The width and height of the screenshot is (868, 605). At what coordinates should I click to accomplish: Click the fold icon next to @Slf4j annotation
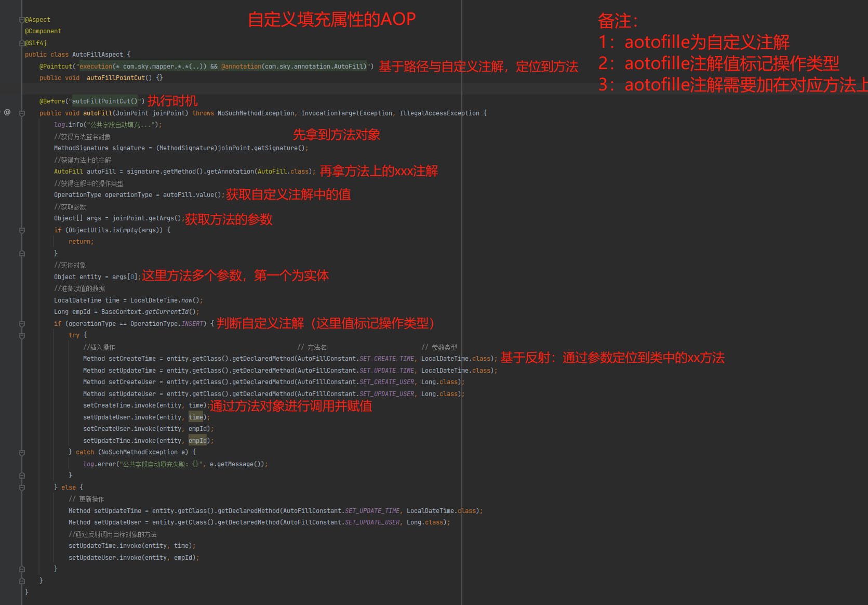pyautogui.click(x=22, y=43)
